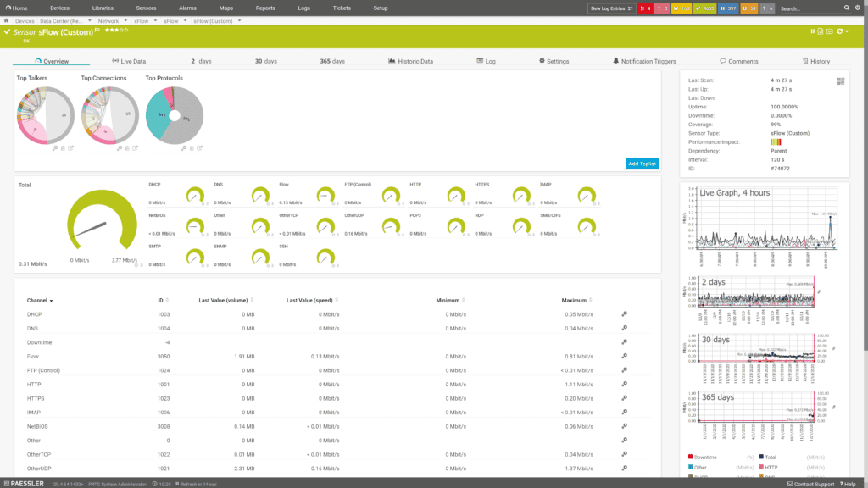Open the Sensors menu
868x488 pixels.
(146, 8)
